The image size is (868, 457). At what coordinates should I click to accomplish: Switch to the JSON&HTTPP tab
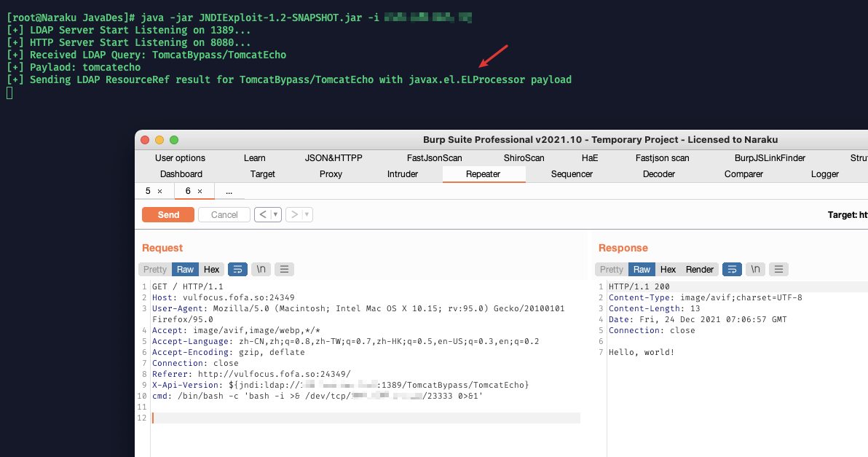tap(334, 158)
